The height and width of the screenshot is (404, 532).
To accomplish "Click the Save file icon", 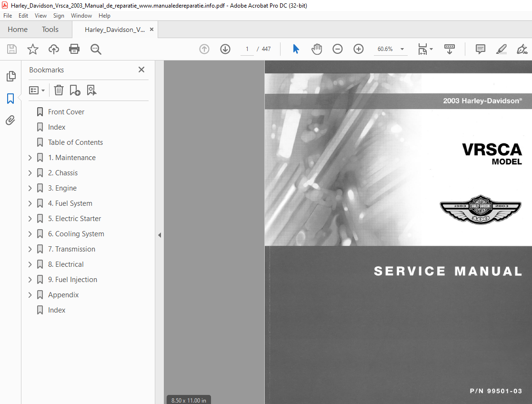I will [12, 49].
